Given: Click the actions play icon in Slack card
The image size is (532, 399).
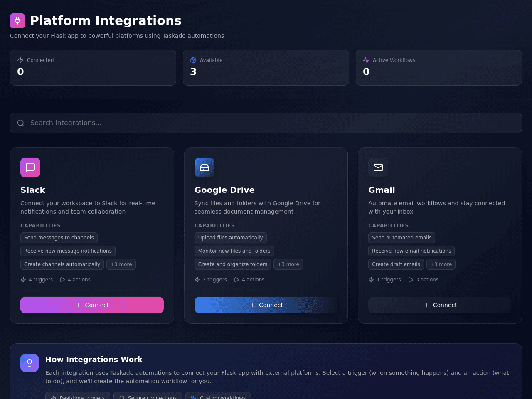Looking at the screenshot, I should (63, 280).
